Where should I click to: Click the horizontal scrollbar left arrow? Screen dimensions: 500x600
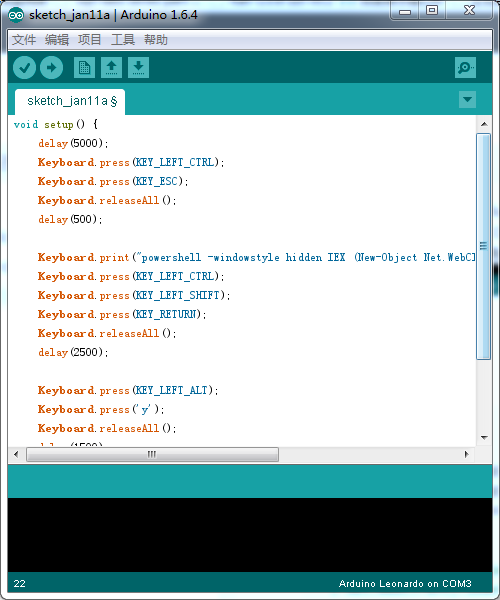pos(16,455)
